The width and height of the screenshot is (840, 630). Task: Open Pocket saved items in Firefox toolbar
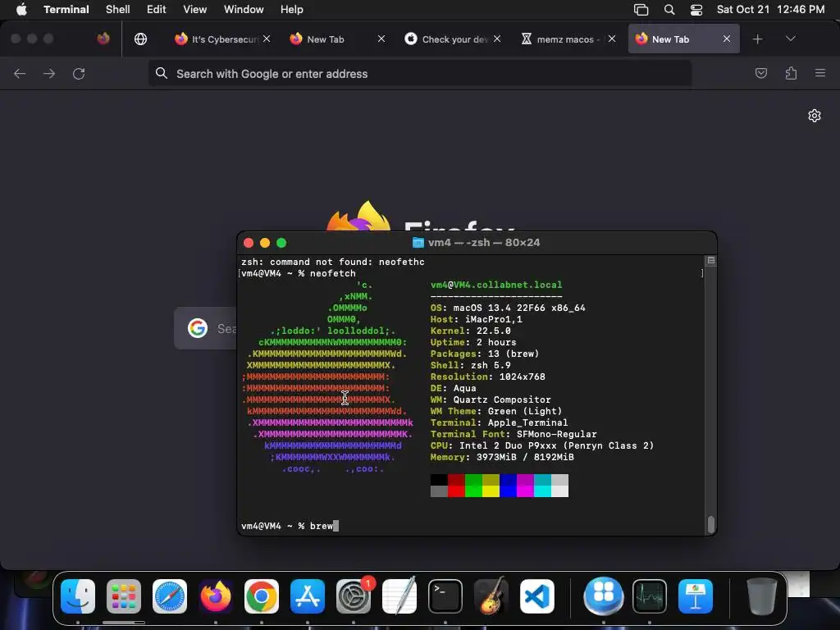pyautogui.click(x=760, y=73)
